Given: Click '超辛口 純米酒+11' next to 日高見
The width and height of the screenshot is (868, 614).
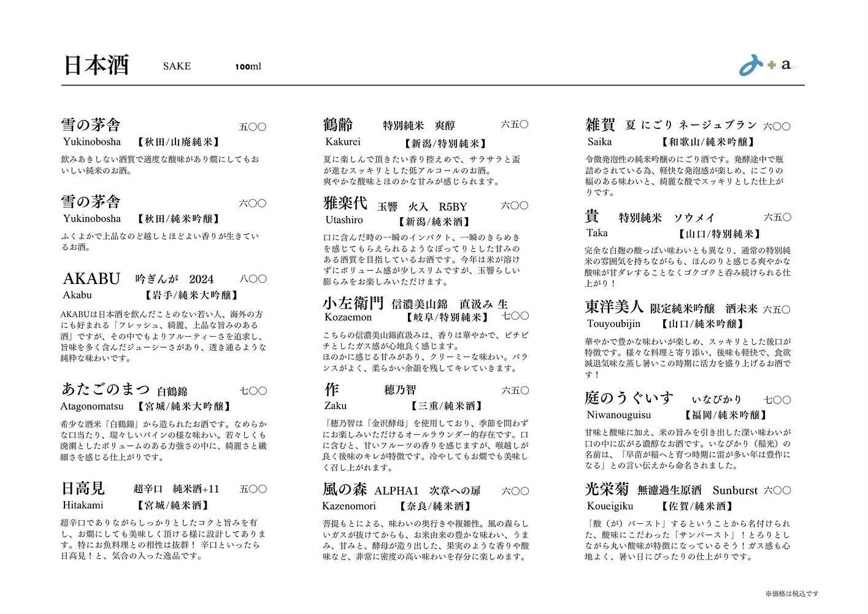Looking at the screenshot, I should click(176, 489).
